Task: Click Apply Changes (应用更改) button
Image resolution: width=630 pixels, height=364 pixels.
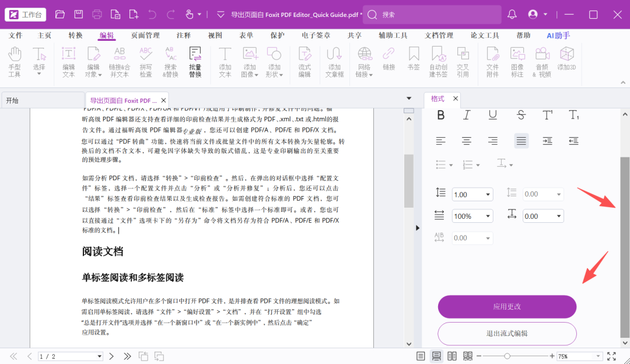Action: [507, 307]
